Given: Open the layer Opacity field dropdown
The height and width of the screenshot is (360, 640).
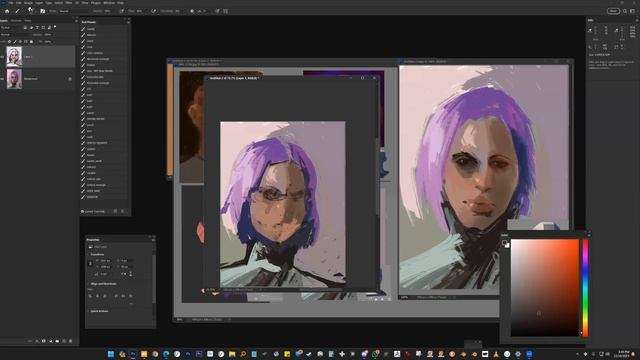Looking at the screenshot, I should 48,35.
